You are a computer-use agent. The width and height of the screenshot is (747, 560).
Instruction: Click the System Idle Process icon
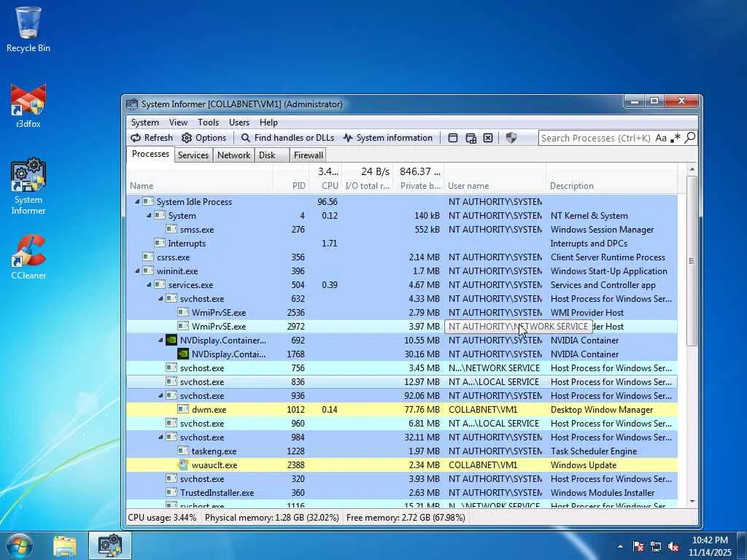pyautogui.click(x=148, y=201)
